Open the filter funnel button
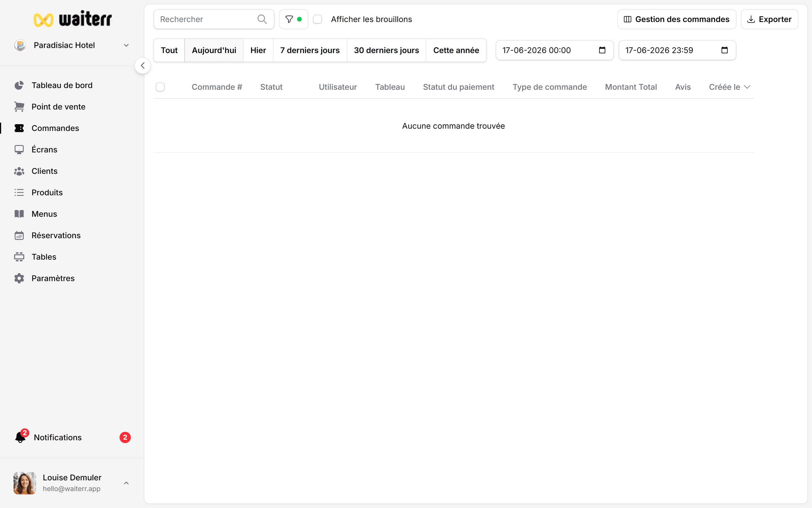This screenshot has width=812, height=508. 294,19
